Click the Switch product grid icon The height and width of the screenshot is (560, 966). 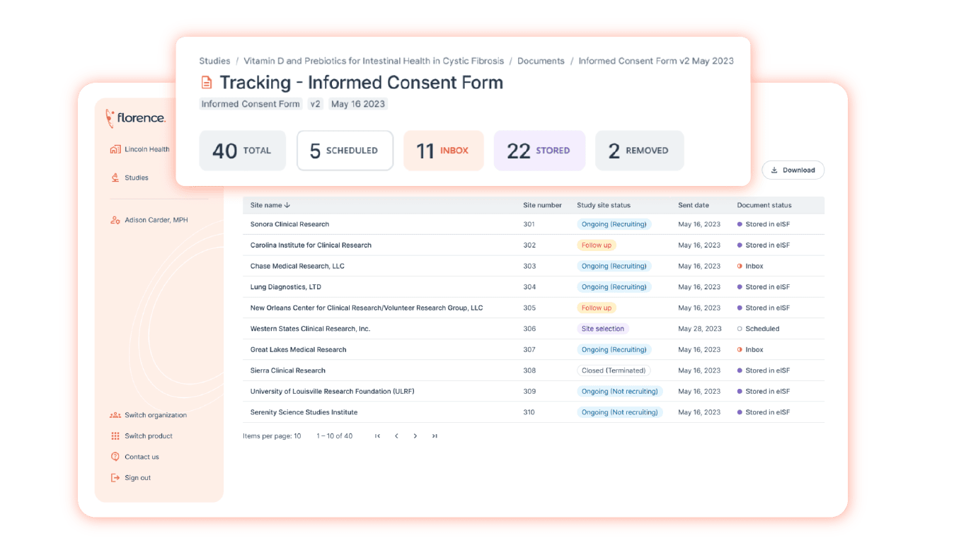click(115, 436)
